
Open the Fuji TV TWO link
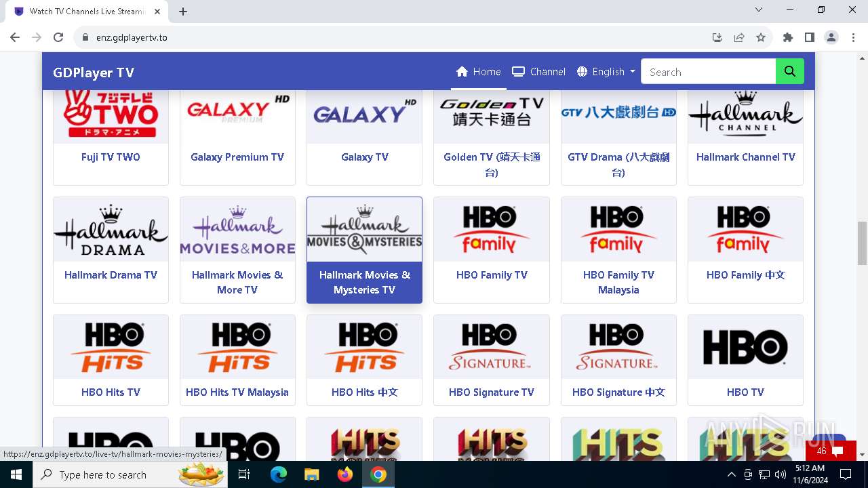tap(111, 157)
